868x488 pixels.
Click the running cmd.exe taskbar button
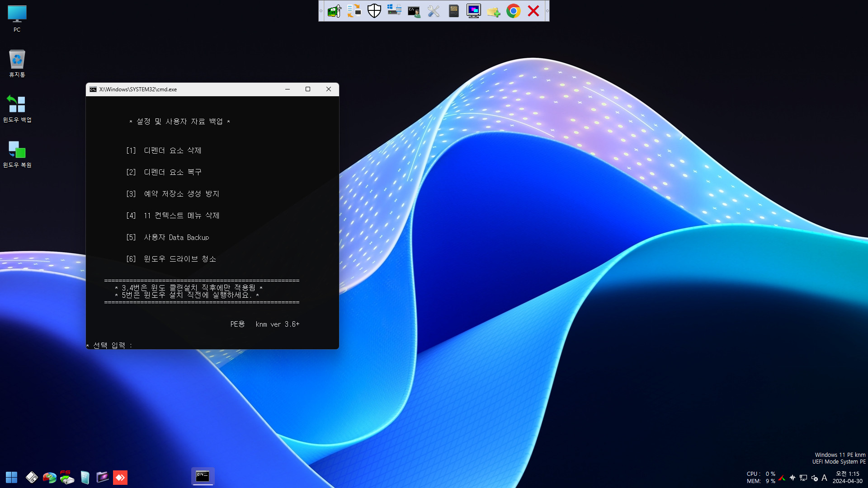pyautogui.click(x=203, y=476)
